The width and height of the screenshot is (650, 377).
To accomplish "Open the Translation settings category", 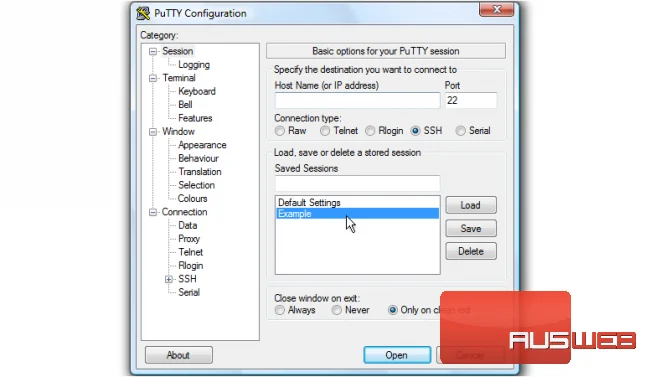I will 199,172.
